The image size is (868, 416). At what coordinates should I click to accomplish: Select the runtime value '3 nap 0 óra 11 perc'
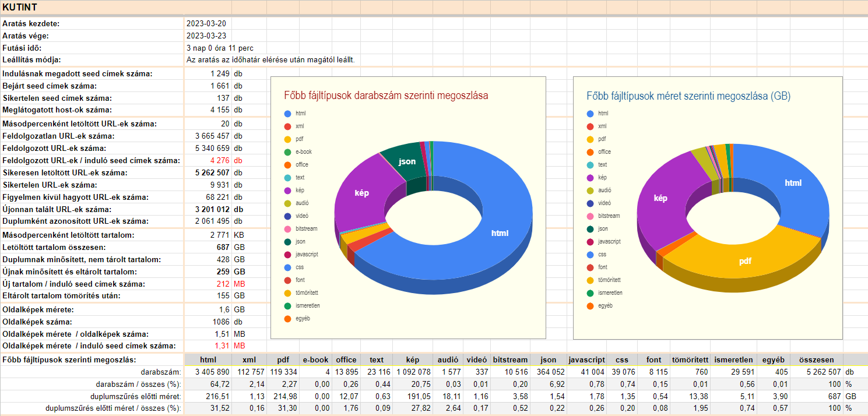(219, 48)
